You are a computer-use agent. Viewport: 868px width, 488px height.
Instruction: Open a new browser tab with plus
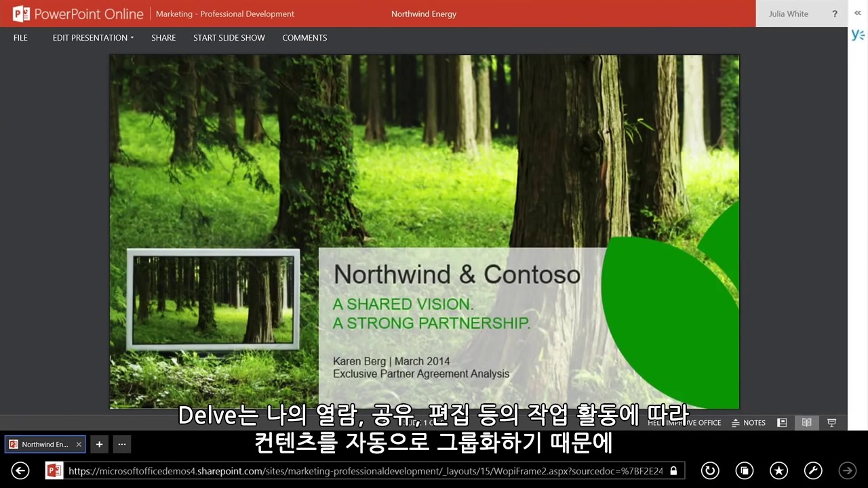coord(99,445)
